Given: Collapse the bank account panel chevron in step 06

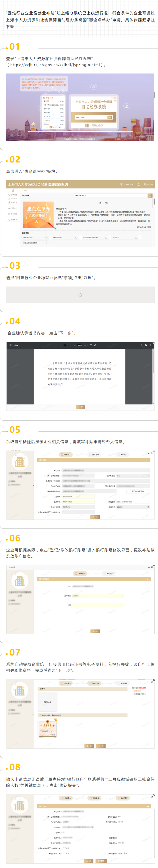Looking at the screenshot, I should click(148, 579).
